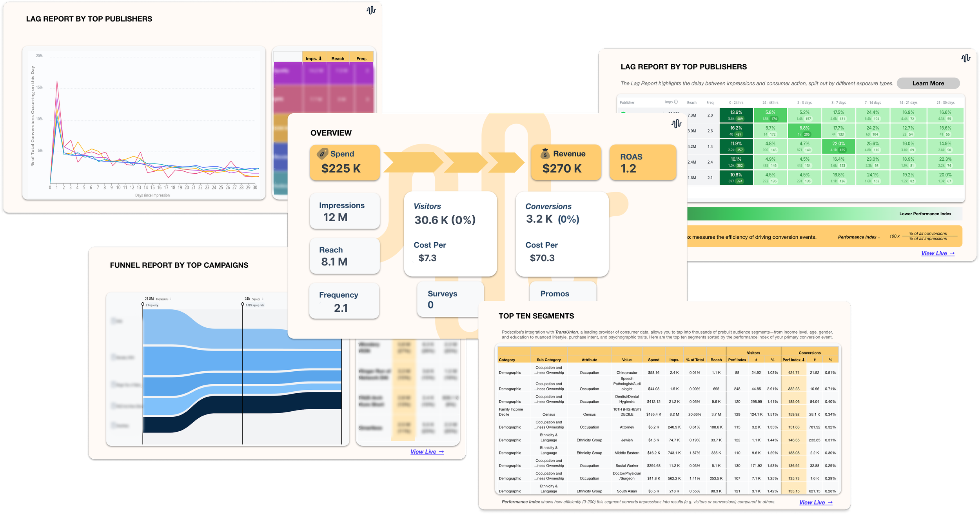Click the Sub Category column header
This screenshot has height=514, width=980.
point(548,360)
